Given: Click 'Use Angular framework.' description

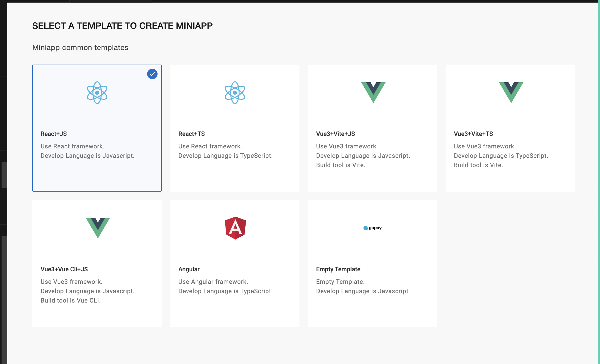Looking at the screenshot, I should (x=213, y=282).
